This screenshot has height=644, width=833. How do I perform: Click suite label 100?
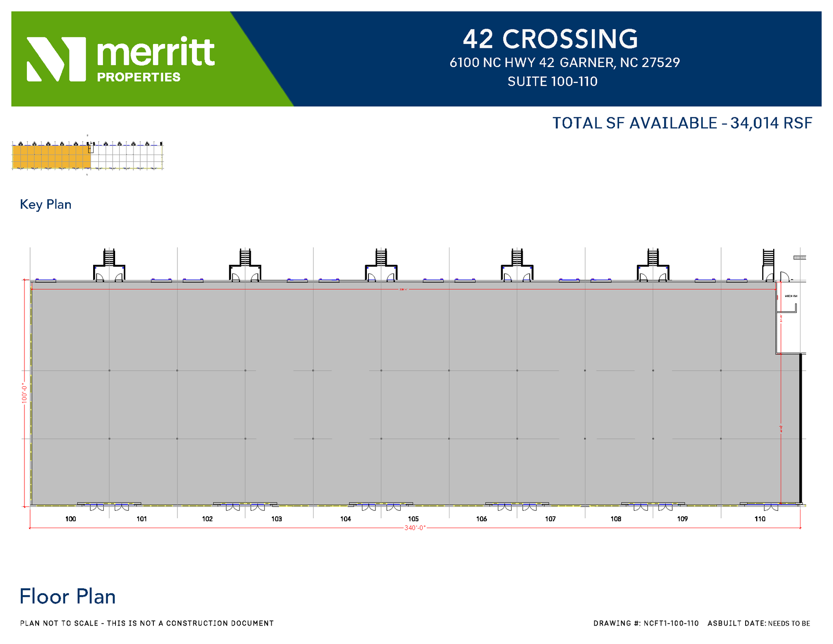(x=70, y=519)
